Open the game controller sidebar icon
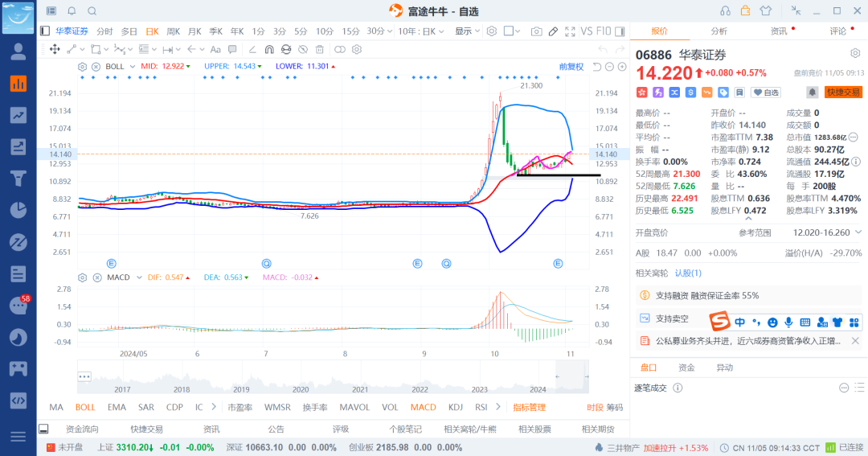Viewport: 868px width, 456px height. pos(18,368)
